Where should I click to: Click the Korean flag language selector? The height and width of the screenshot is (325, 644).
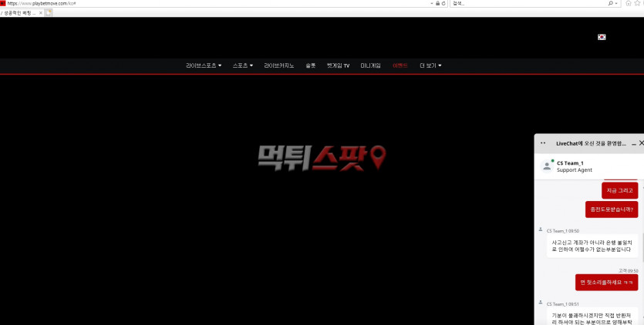pos(602,37)
